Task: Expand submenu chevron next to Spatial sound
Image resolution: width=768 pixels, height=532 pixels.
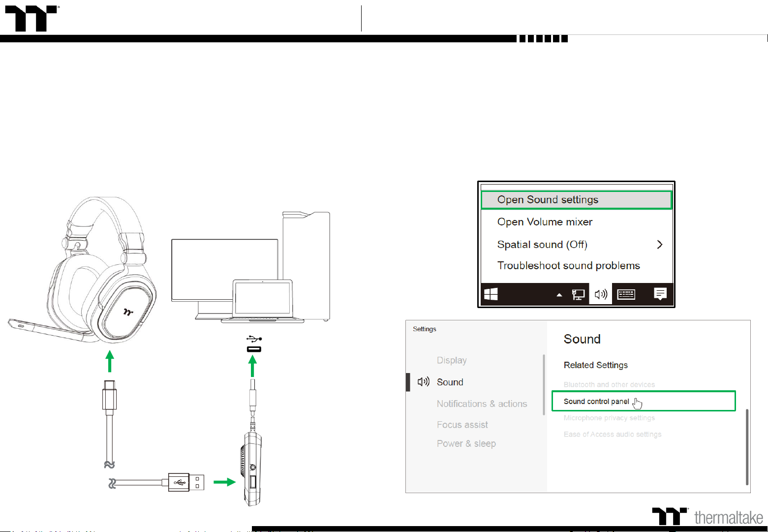Action: coord(660,245)
